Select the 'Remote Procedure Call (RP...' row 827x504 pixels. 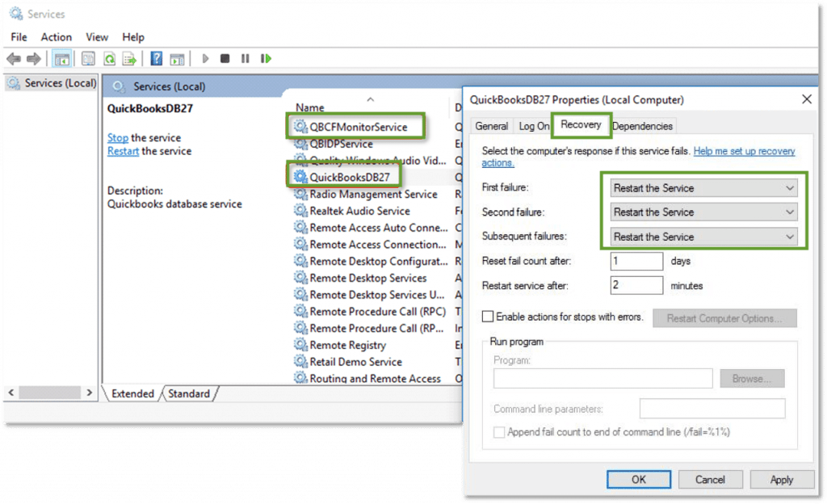click(376, 328)
